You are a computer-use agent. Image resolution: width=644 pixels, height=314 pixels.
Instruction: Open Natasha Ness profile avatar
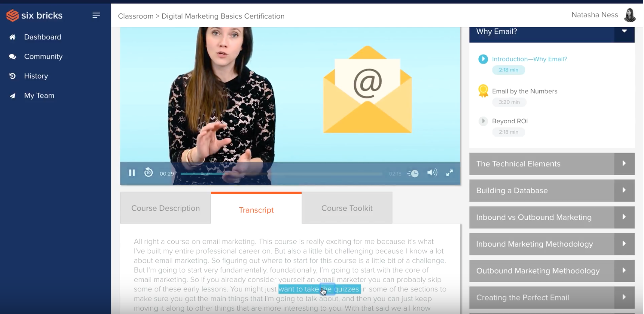tap(630, 15)
